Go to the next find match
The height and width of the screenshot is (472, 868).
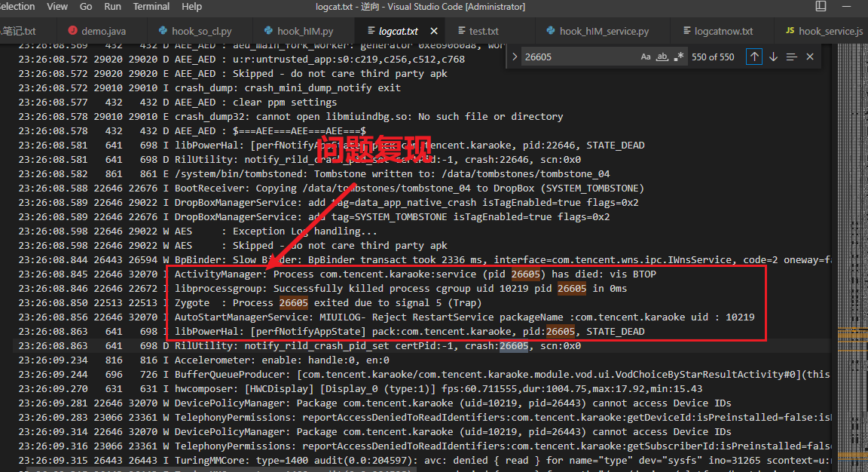click(773, 57)
